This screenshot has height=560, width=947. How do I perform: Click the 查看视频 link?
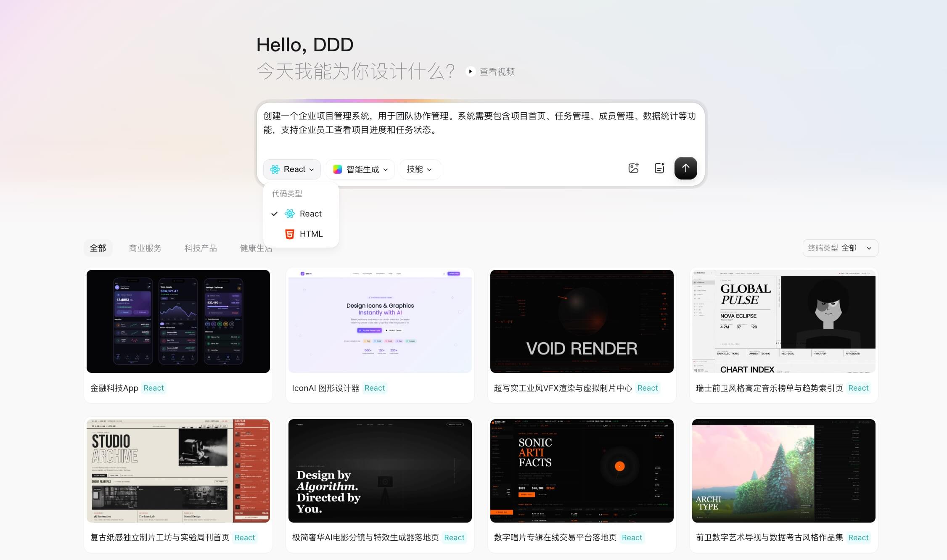[x=497, y=72]
